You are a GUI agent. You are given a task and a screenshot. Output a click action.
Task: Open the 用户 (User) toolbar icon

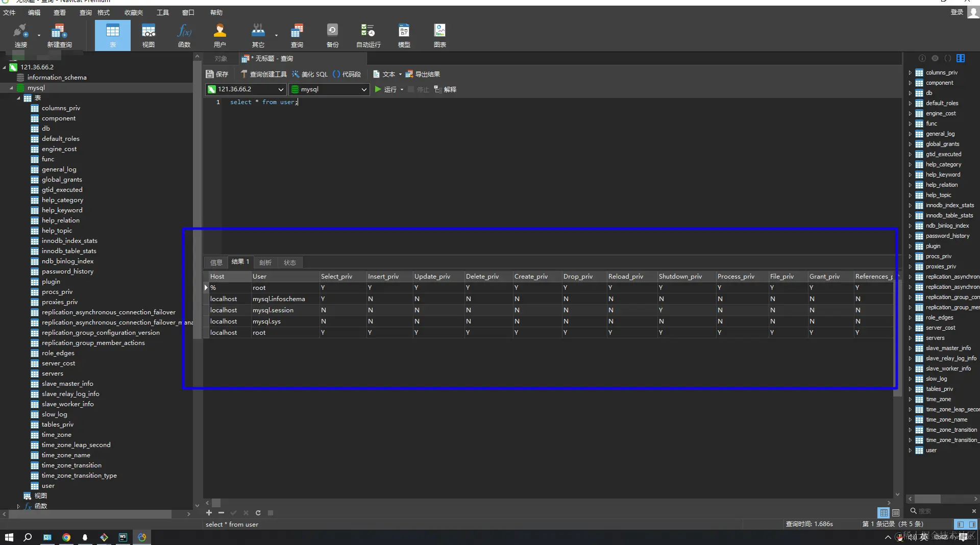(x=220, y=36)
